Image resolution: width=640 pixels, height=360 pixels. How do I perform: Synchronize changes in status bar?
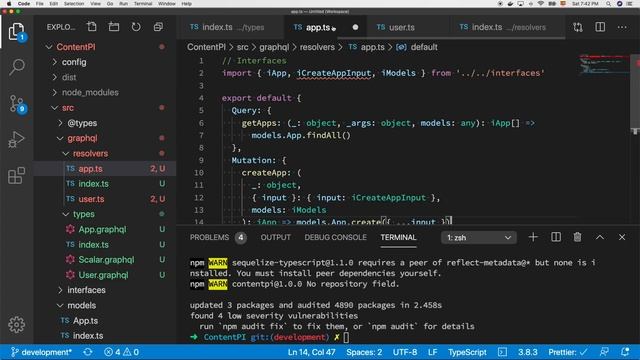[88, 352]
